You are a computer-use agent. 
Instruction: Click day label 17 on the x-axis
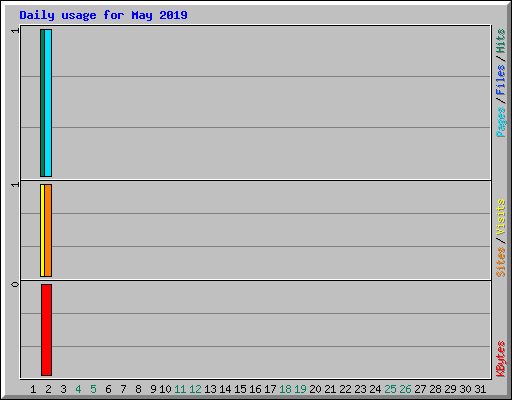(x=270, y=389)
